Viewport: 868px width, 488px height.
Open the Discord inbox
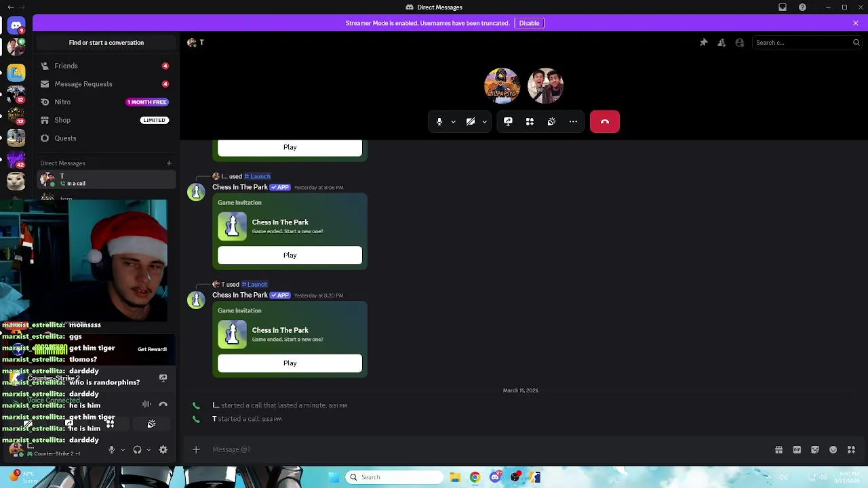[783, 7]
